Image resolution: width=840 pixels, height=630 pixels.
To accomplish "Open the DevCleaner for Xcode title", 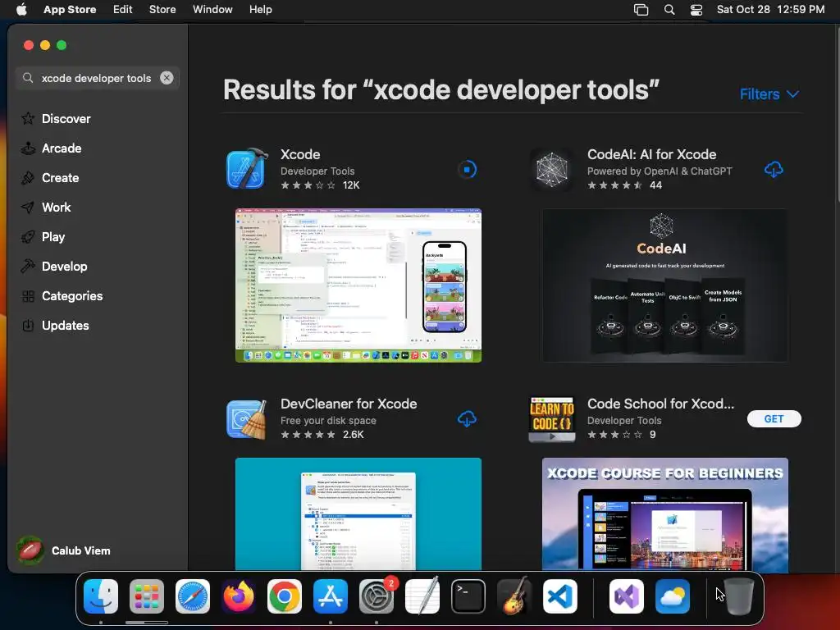I will tap(349, 404).
